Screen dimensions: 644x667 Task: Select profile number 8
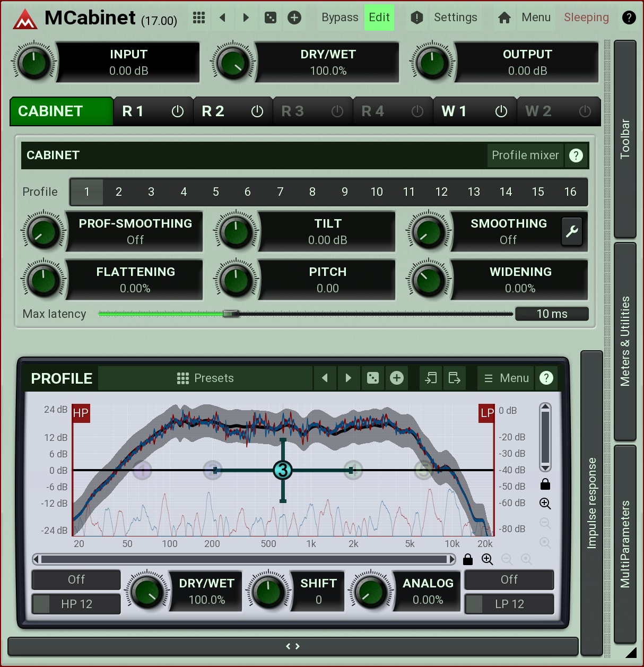pos(312,192)
